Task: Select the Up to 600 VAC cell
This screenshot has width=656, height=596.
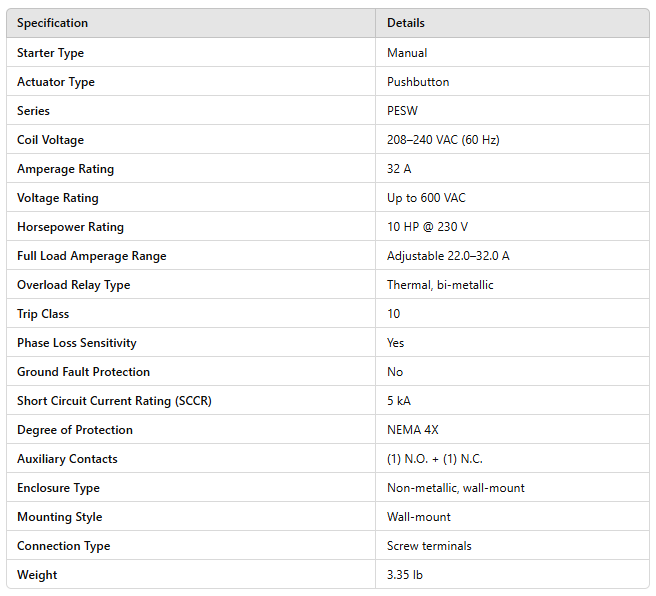Action: point(426,198)
